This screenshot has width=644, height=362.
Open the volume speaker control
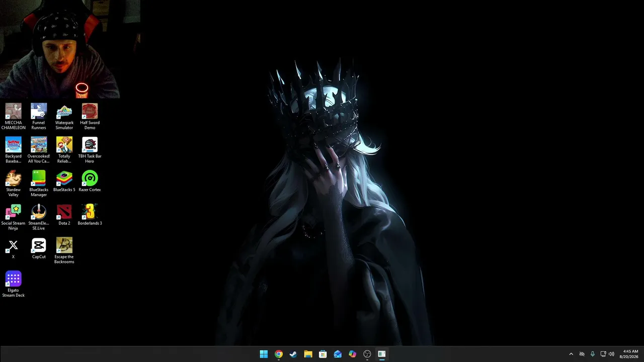pyautogui.click(x=611, y=354)
